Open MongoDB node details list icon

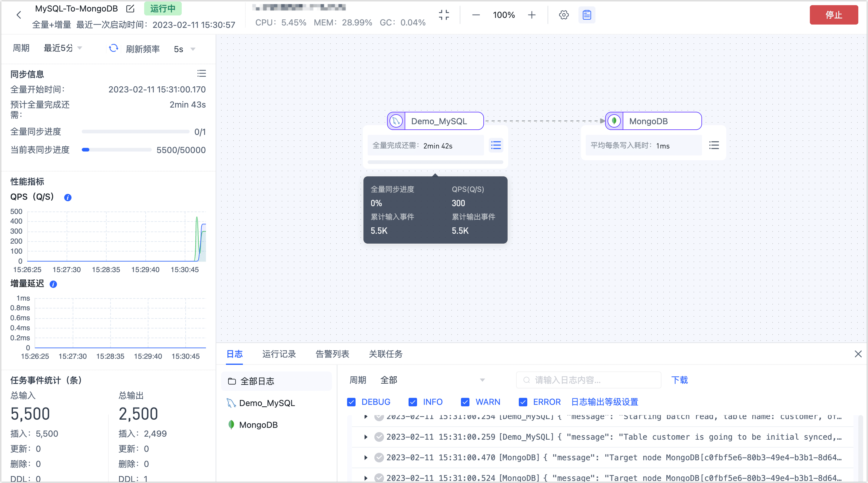(714, 145)
